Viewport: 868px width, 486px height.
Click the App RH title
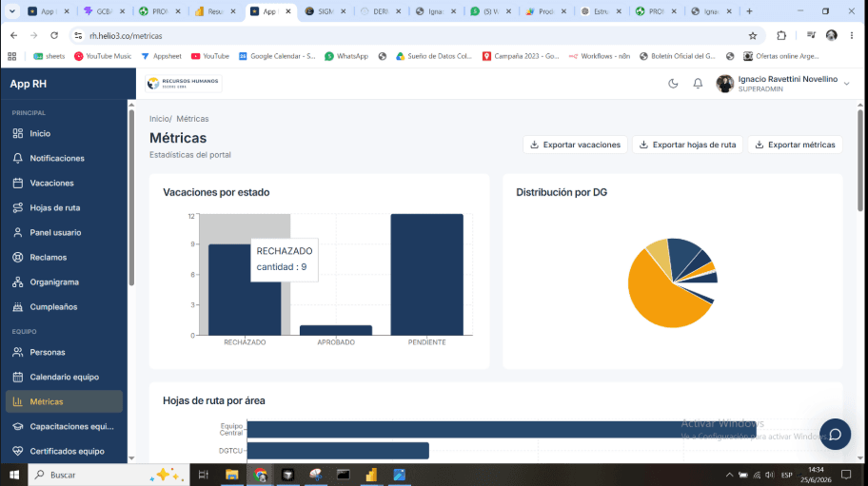coord(29,84)
